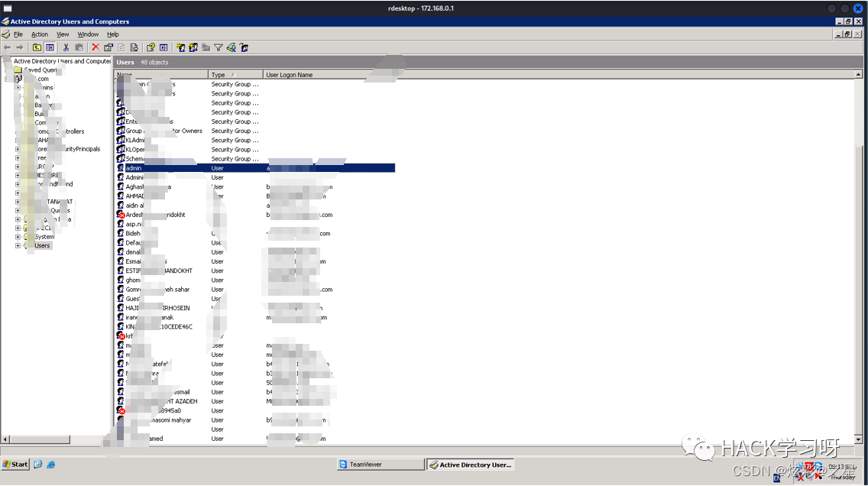Click the Add to group toolbar icon
Image resolution: width=868 pixels, height=486 pixels.
click(245, 47)
